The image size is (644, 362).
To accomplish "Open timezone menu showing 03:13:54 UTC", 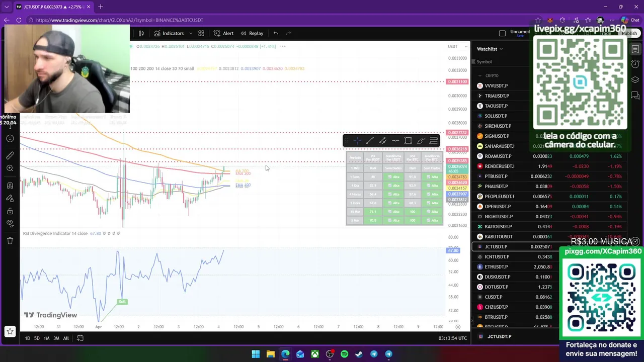I will [452, 338].
